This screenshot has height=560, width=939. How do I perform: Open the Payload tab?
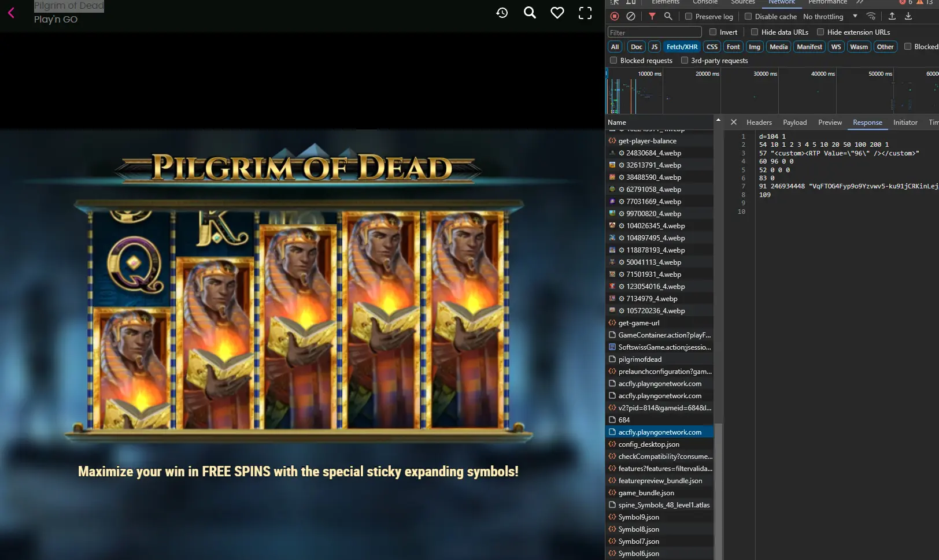coord(795,123)
